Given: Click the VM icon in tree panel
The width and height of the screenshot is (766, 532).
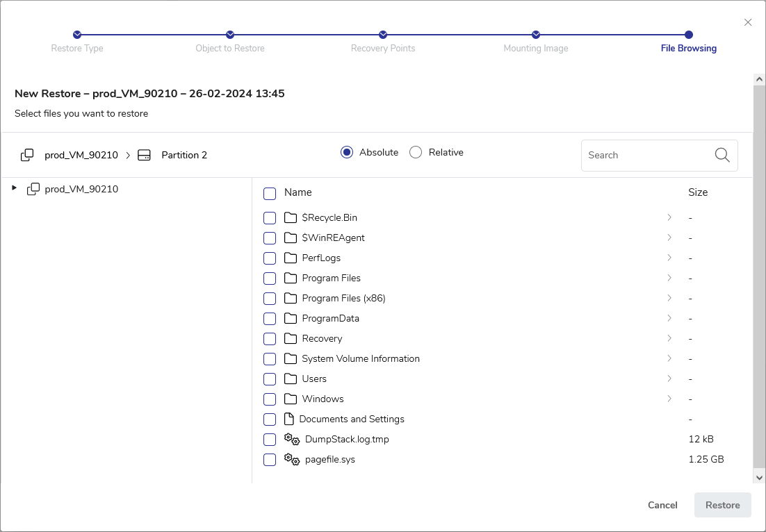Looking at the screenshot, I should click(x=33, y=189).
